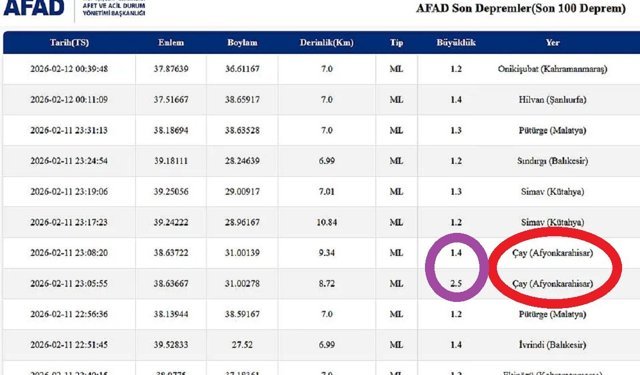Select date cell '2026-02-11 22:51:45'
640x375 pixels.
coord(69,344)
